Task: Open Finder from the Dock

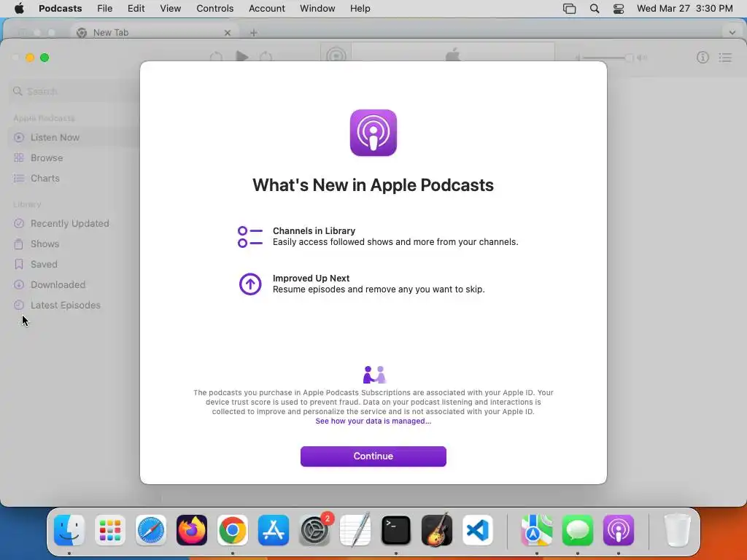Action: click(x=69, y=530)
